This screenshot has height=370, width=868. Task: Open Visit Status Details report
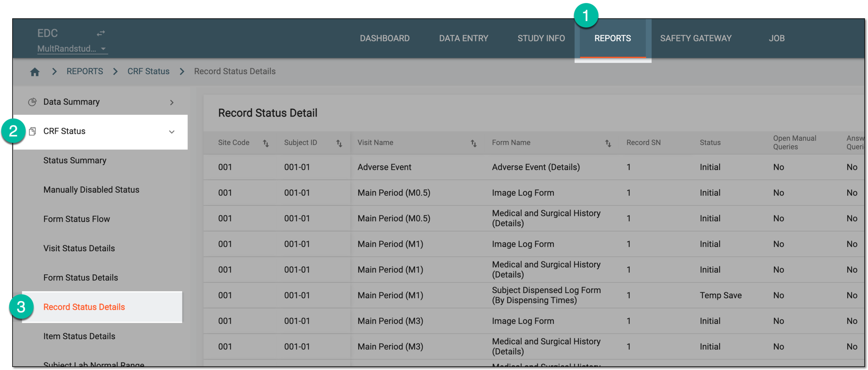pyautogui.click(x=79, y=248)
